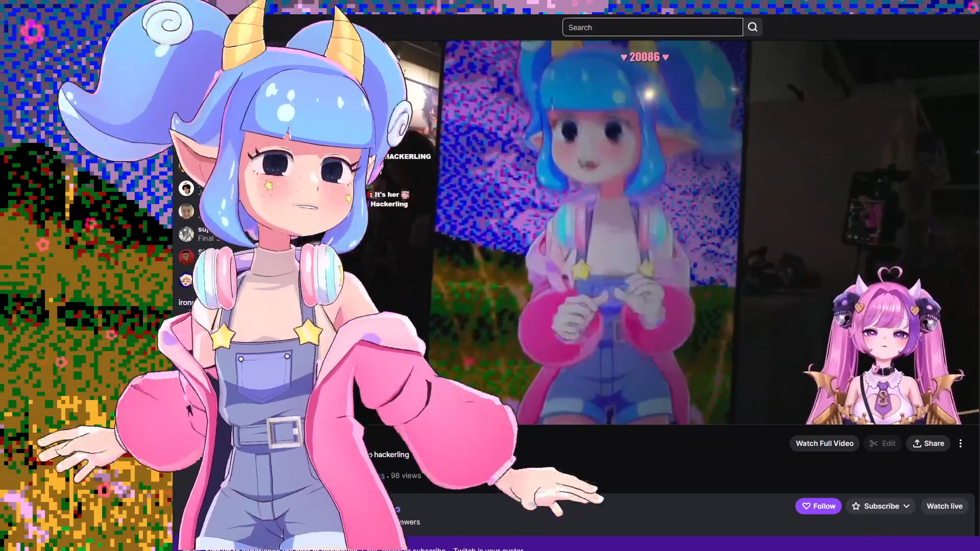Select the red-shirt chat avatar

point(186,257)
